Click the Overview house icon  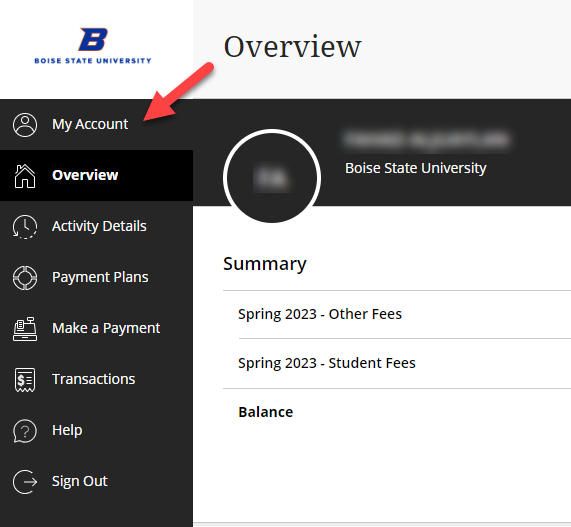click(25, 176)
